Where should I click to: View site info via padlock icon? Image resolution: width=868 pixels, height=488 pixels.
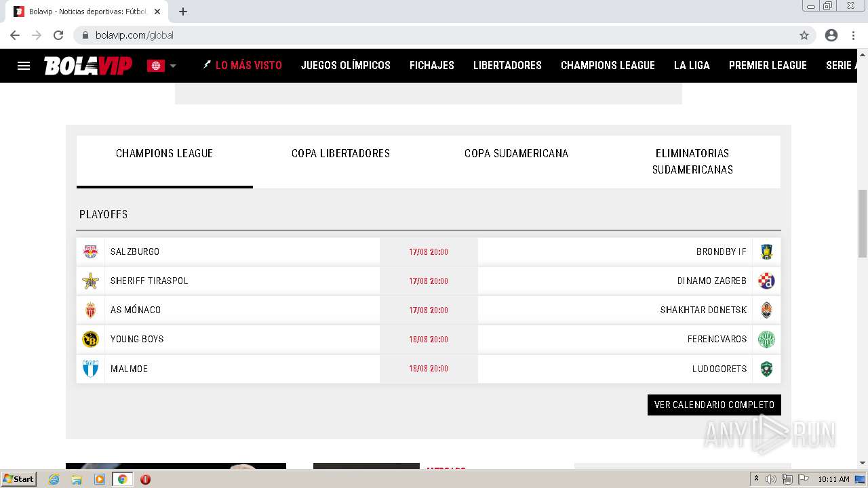(85, 35)
